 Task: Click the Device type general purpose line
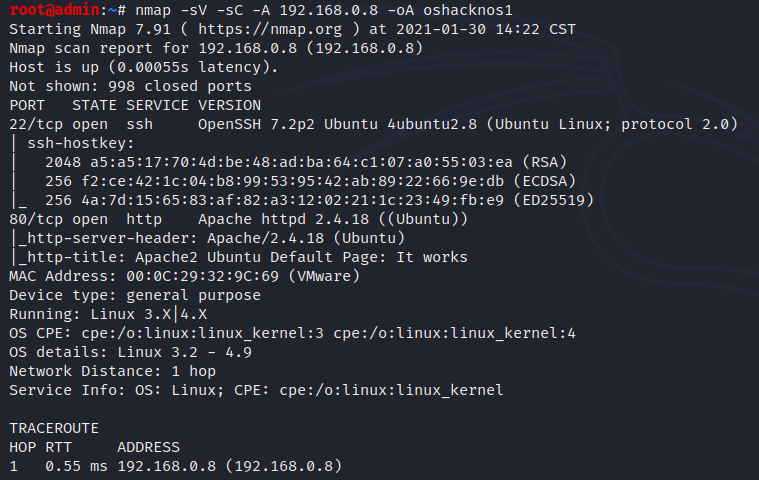tap(135, 295)
